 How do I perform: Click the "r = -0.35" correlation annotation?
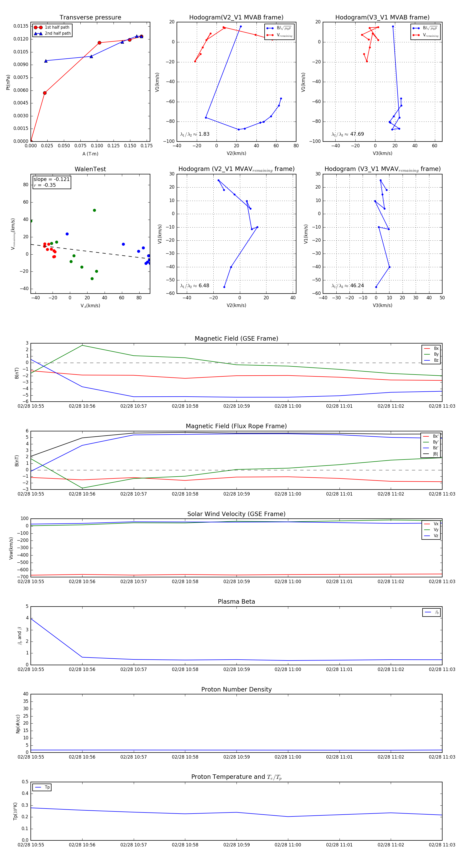[45, 185]
